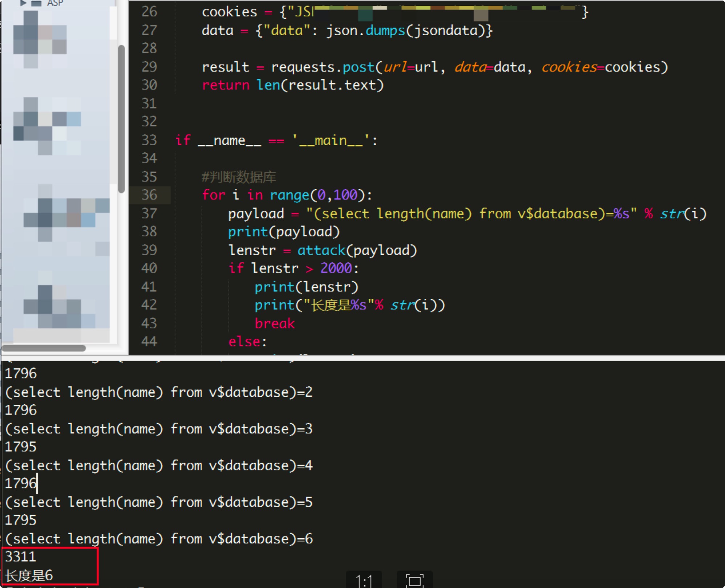Click the sidebar vertical scrollbar thumb
This screenshot has width=725, height=588.
pyautogui.click(x=121, y=119)
